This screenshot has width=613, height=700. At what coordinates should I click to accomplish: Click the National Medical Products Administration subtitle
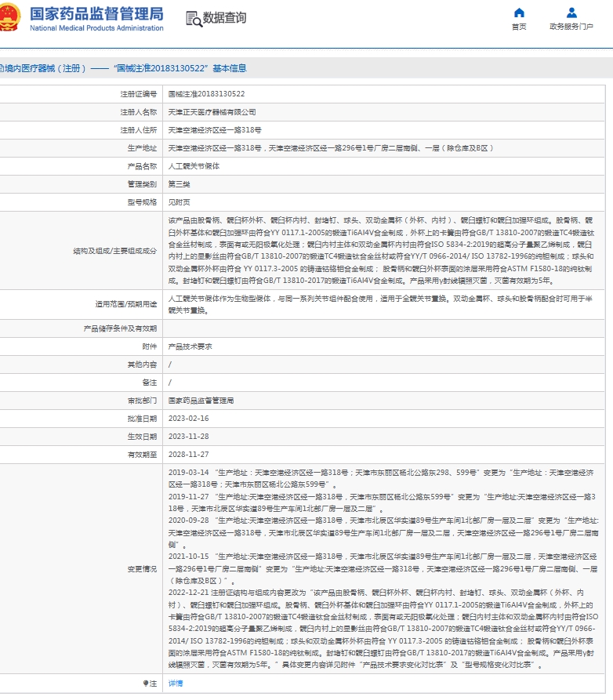(97, 28)
